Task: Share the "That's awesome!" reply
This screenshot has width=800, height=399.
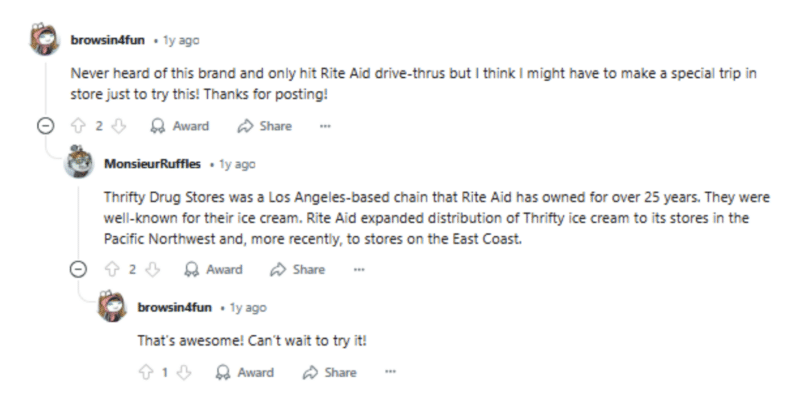Action: pyautogui.click(x=330, y=372)
